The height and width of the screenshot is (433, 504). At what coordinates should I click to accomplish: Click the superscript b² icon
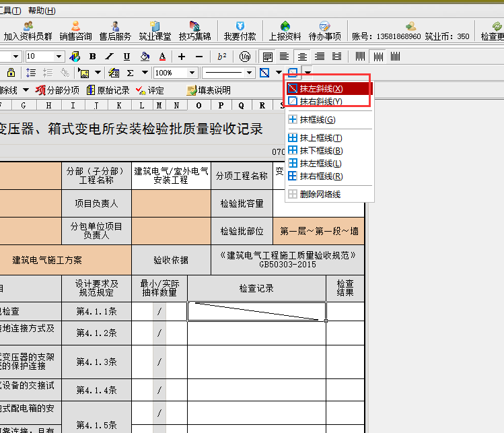click(x=222, y=57)
